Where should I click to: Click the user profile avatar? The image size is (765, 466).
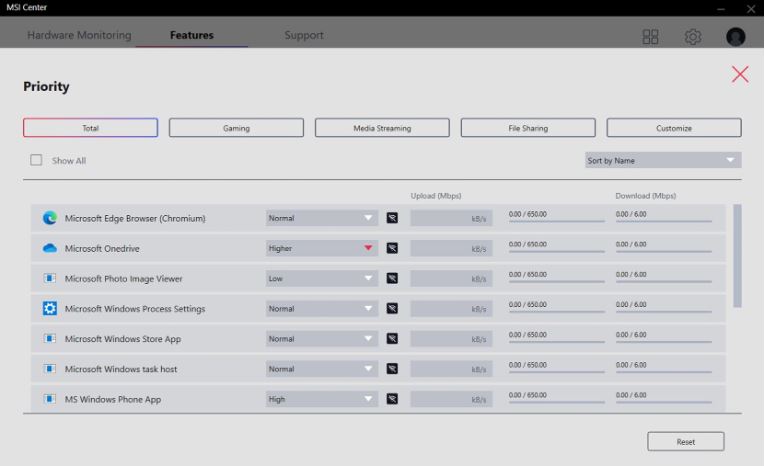point(735,36)
